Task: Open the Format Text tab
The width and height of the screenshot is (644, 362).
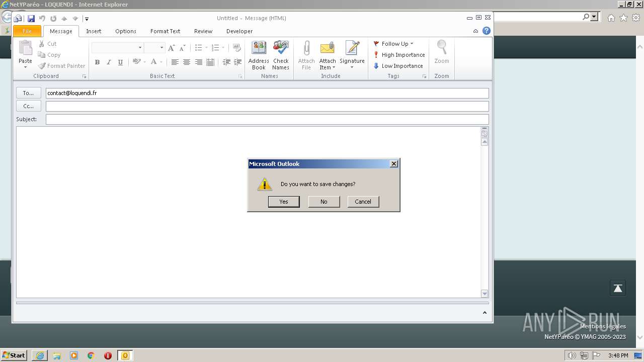Action: (165, 31)
